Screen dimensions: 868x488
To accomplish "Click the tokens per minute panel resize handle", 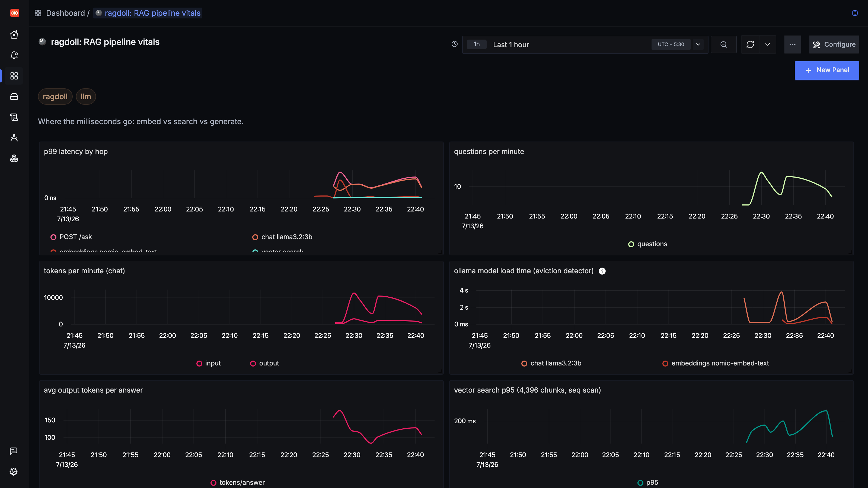I will [x=441, y=371].
